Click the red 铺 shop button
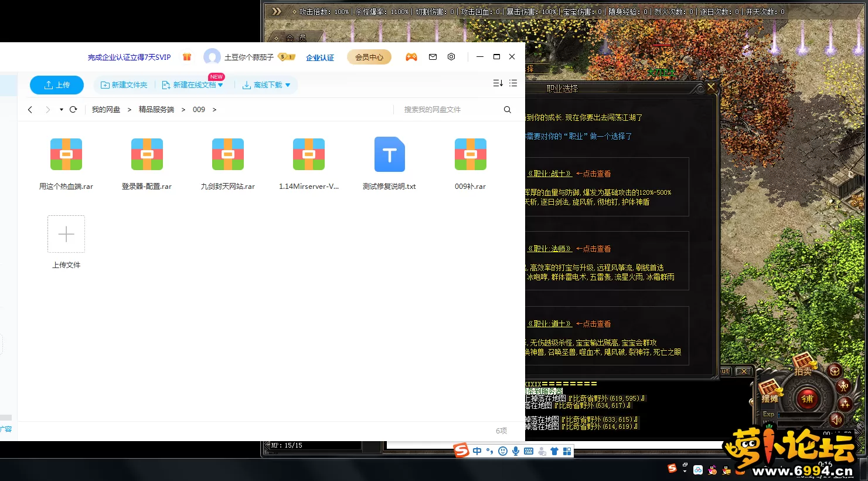This screenshot has width=868, height=481. click(808, 398)
